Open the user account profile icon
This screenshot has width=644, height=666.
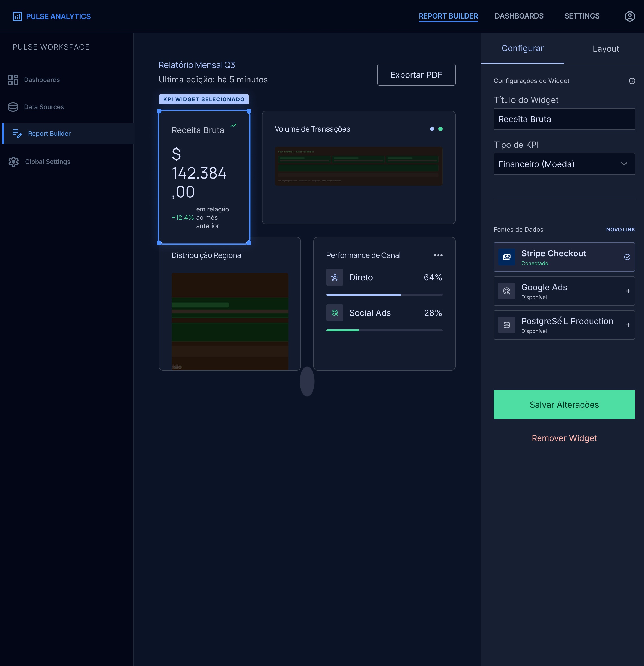tap(630, 16)
